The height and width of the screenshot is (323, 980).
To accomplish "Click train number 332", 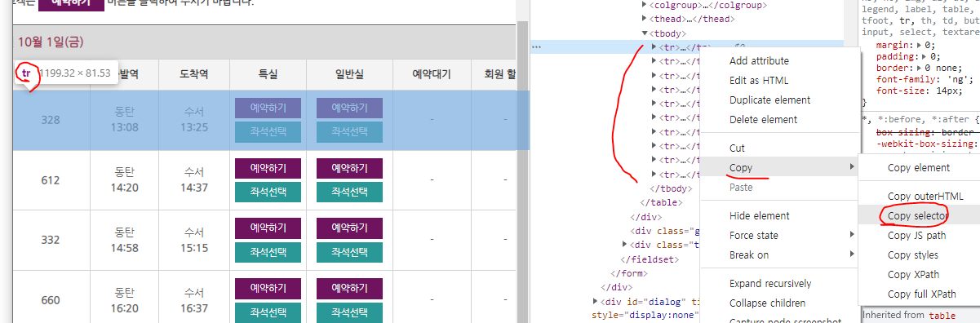I will [x=51, y=240].
